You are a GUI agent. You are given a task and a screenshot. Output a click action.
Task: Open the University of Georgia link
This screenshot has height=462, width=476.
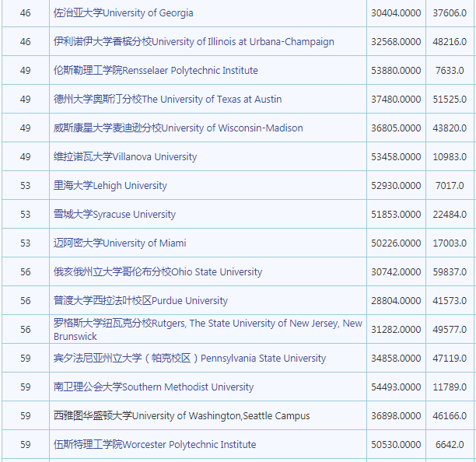tap(123, 13)
